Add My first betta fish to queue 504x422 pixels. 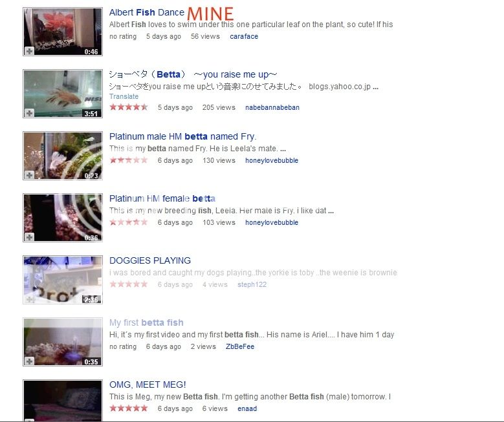tap(29, 361)
